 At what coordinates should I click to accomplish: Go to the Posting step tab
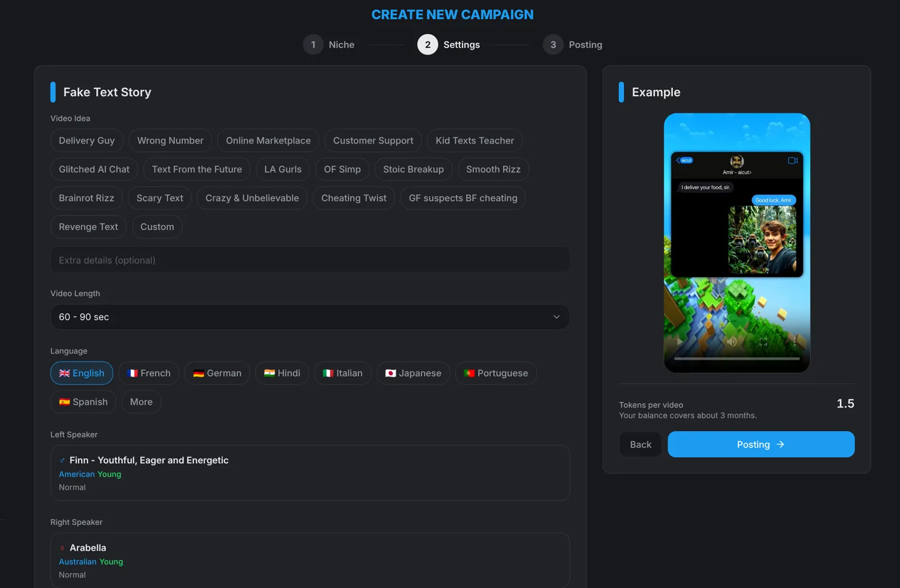click(573, 44)
